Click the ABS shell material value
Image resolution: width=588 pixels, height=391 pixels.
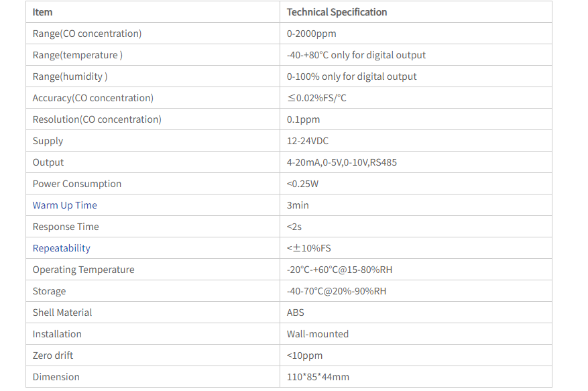pos(295,313)
